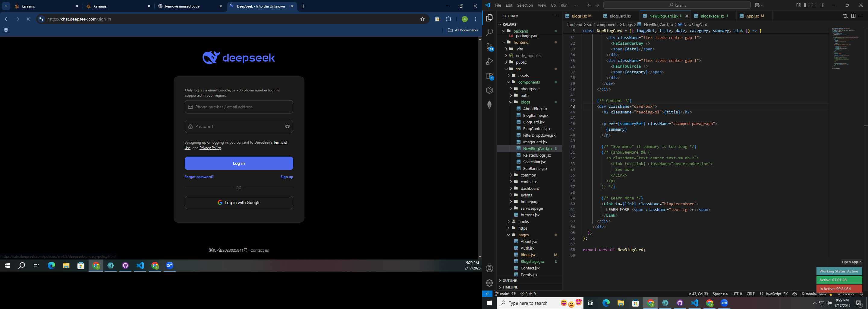Bookmark this tab with Chrome star
The width and height of the screenshot is (868, 309).
pyautogui.click(x=422, y=19)
